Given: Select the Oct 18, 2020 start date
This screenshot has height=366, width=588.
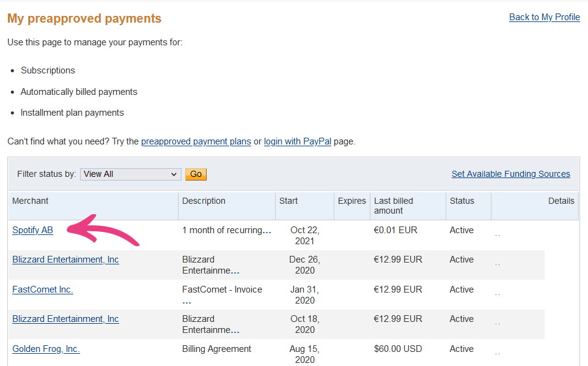Looking at the screenshot, I should click(x=305, y=324).
